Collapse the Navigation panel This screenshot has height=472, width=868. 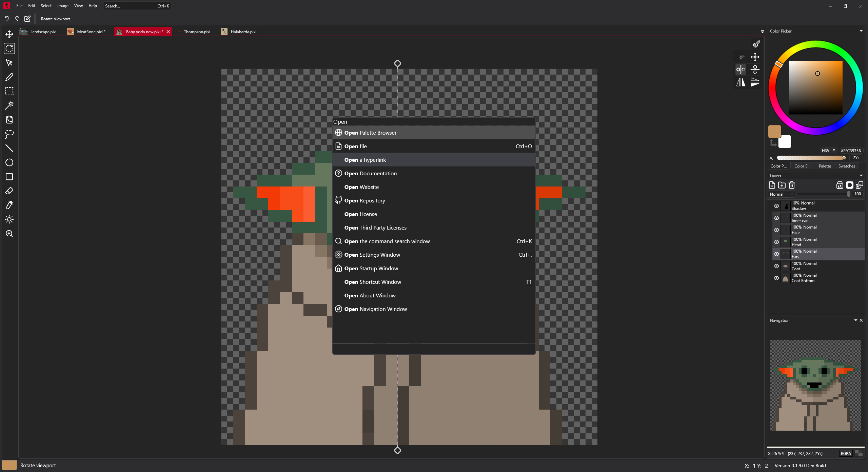(856, 320)
